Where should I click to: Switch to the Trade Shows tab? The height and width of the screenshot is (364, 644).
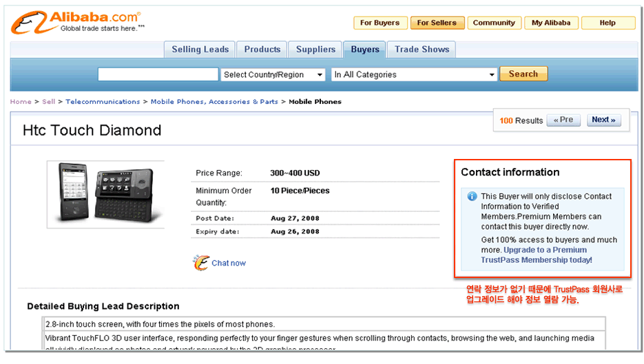click(422, 50)
